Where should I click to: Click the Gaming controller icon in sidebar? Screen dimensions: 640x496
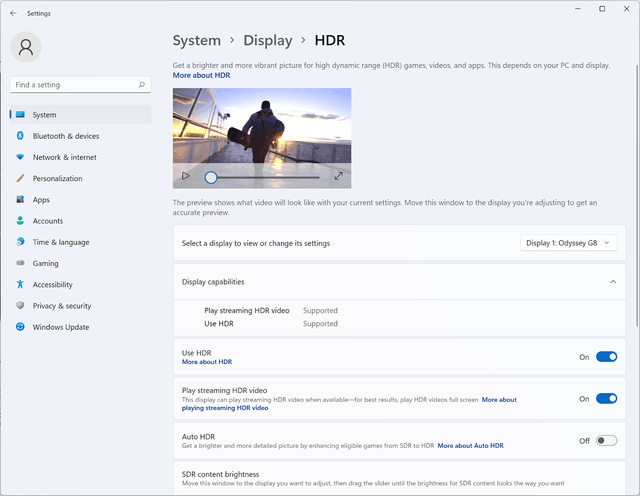pos(20,263)
